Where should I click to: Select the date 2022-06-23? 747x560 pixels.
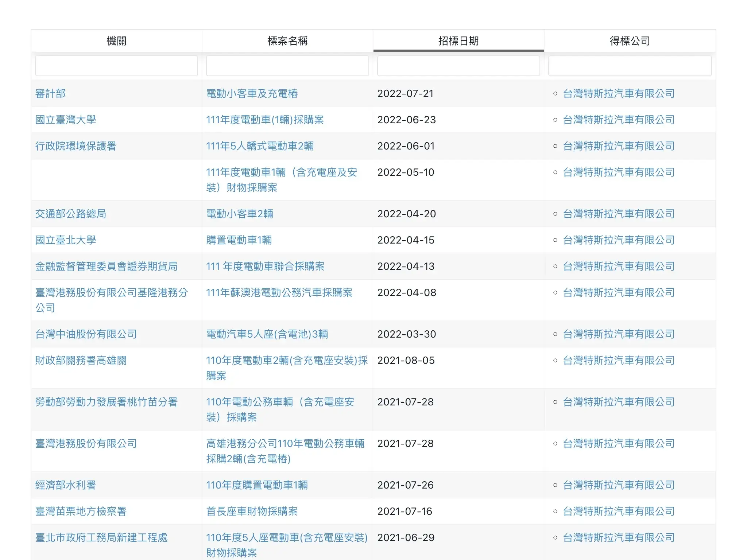point(406,120)
